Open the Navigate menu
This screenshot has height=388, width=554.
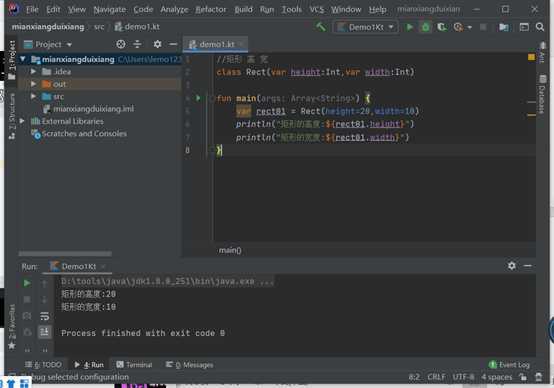tap(110, 10)
